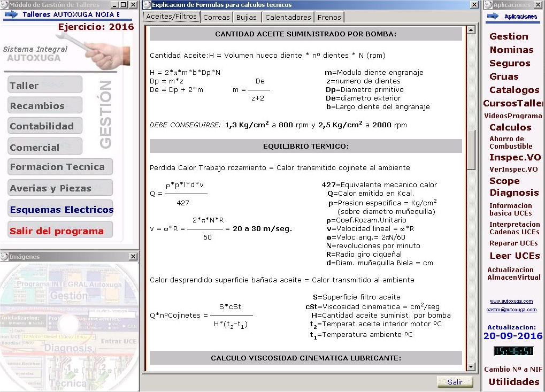Click Salir del programa button
Viewport: 545px width, 392px height.
click(x=60, y=230)
